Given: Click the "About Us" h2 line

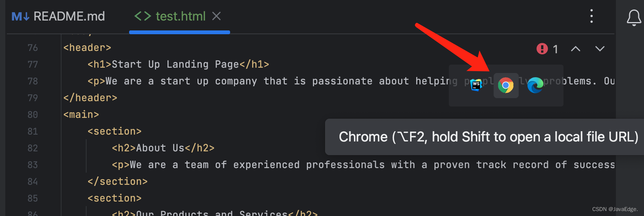Looking at the screenshot, I should click(163, 148).
